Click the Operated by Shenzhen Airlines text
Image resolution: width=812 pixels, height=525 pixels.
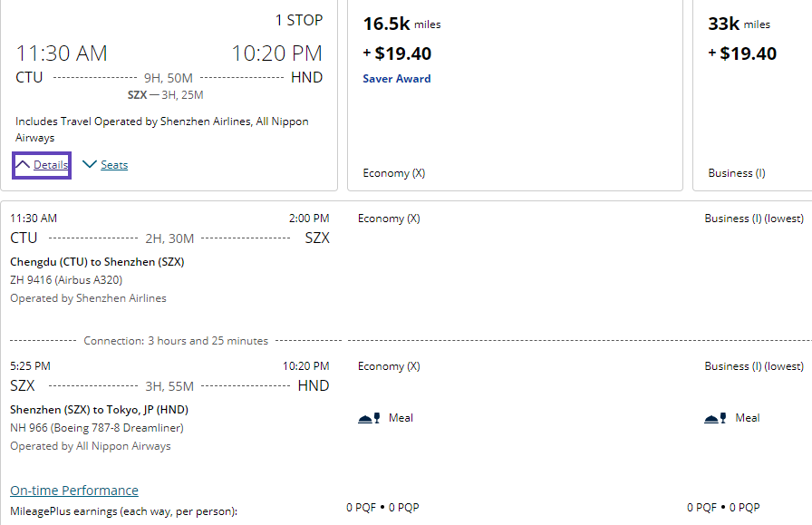(x=88, y=298)
